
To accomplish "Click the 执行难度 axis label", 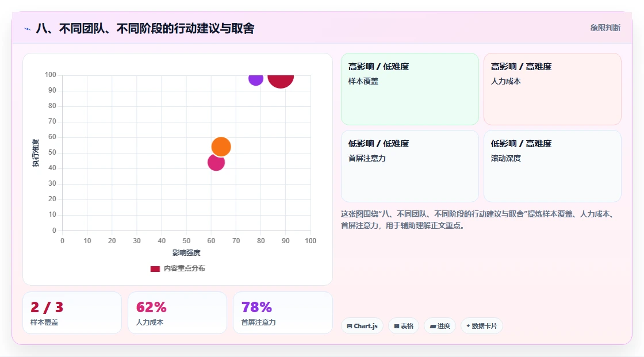I will (x=36, y=153).
